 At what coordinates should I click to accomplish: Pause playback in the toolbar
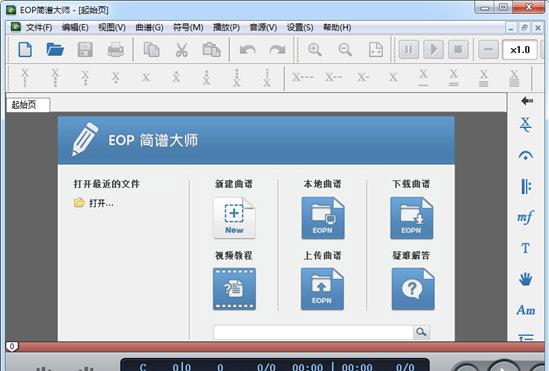(409, 49)
